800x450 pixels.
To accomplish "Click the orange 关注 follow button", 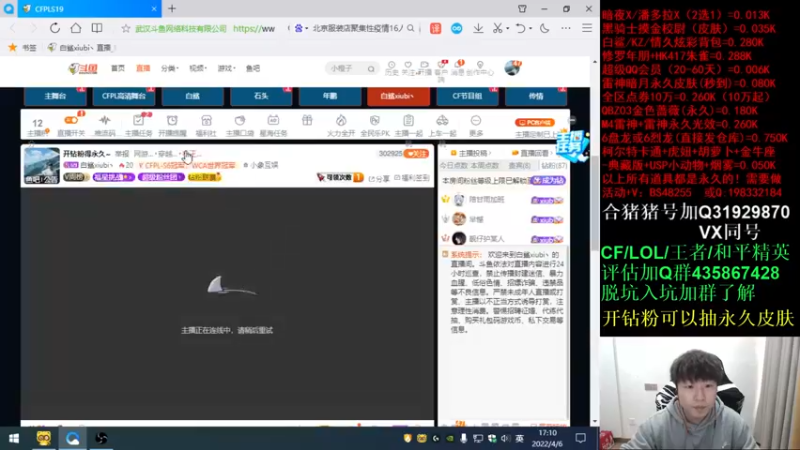I will (x=416, y=154).
